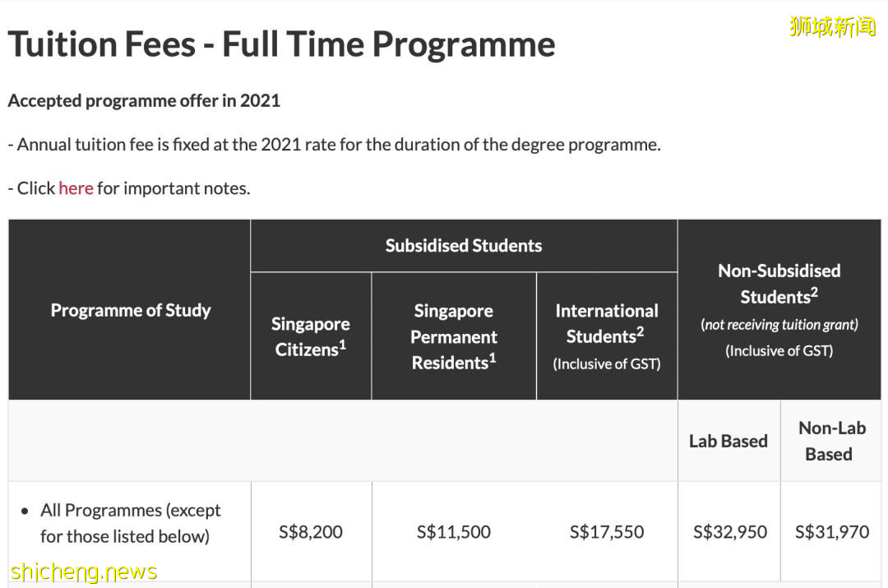This screenshot has height=588, width=888.
Task: Click the S$17,550 International Students fee
Action: pyautogui.click(x=607, y=532)
